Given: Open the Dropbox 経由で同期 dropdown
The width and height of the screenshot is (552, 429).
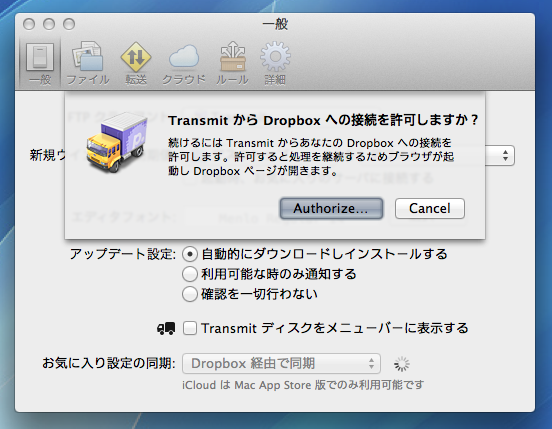Looking at the screenshot, I should tap(281, 364).
